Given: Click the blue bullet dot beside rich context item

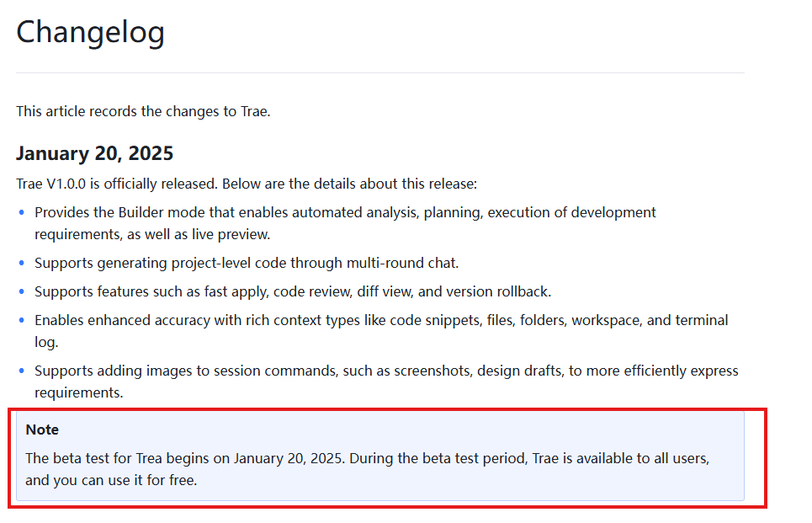Looking at the screenshot, I should [x=22, y=320].
